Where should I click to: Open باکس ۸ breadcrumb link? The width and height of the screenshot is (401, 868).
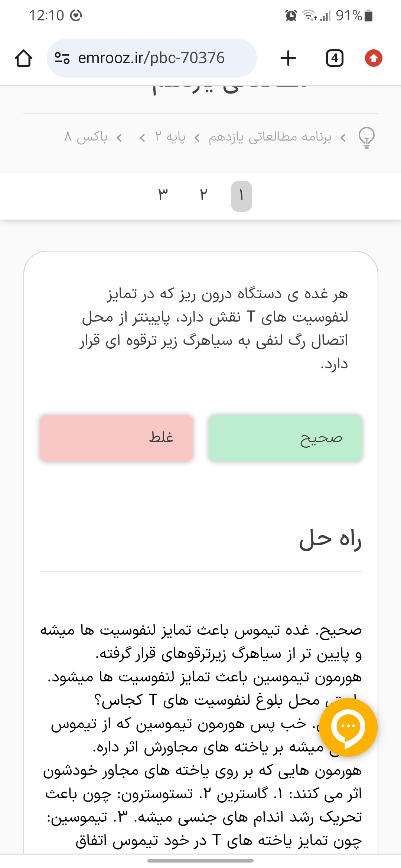pos(86,137)
